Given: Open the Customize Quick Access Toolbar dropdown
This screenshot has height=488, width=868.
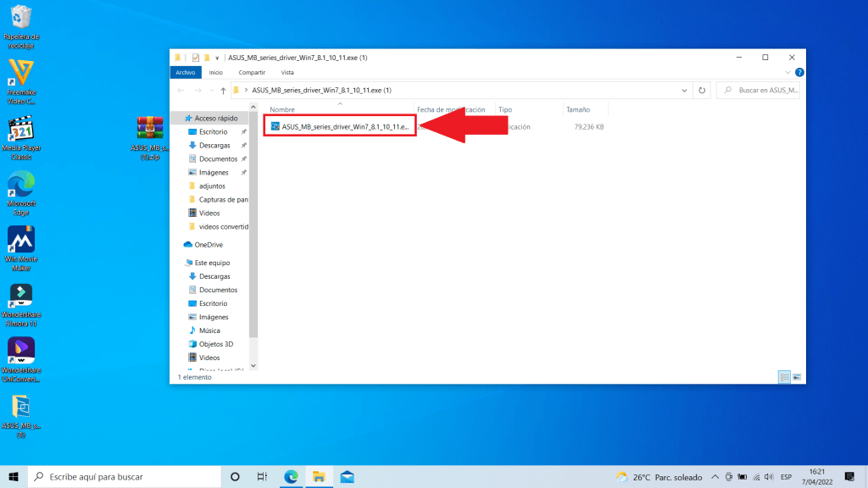Looking at the screenshot, I should (218, 58).
